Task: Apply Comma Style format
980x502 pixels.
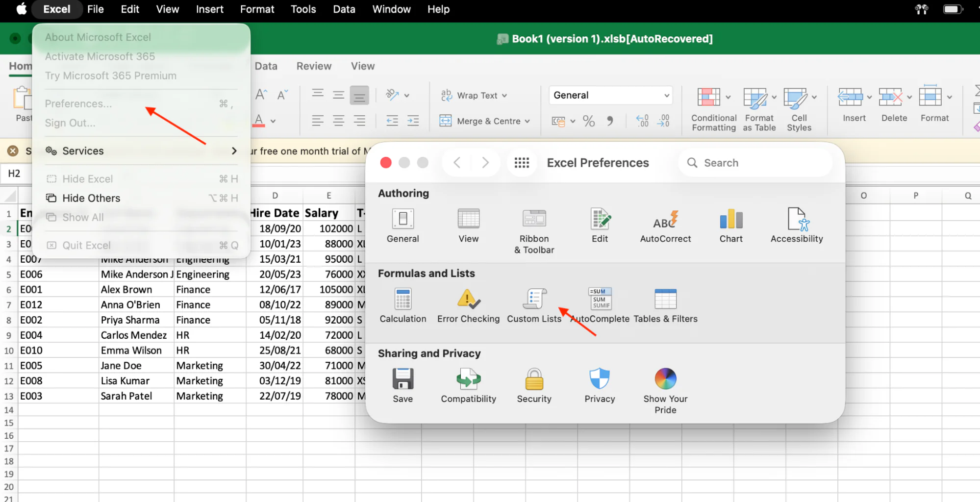Action: pos(610,121)
